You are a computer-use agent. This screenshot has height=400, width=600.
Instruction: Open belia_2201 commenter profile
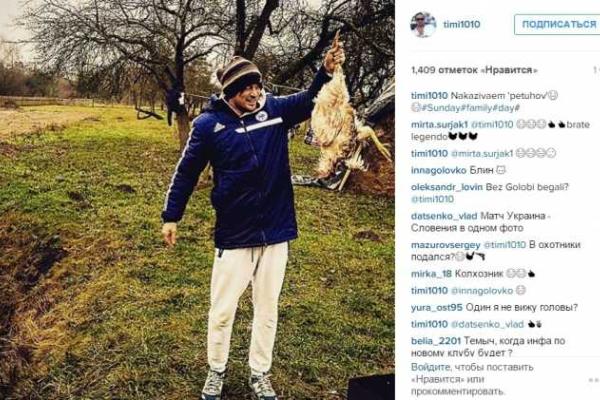436,341
